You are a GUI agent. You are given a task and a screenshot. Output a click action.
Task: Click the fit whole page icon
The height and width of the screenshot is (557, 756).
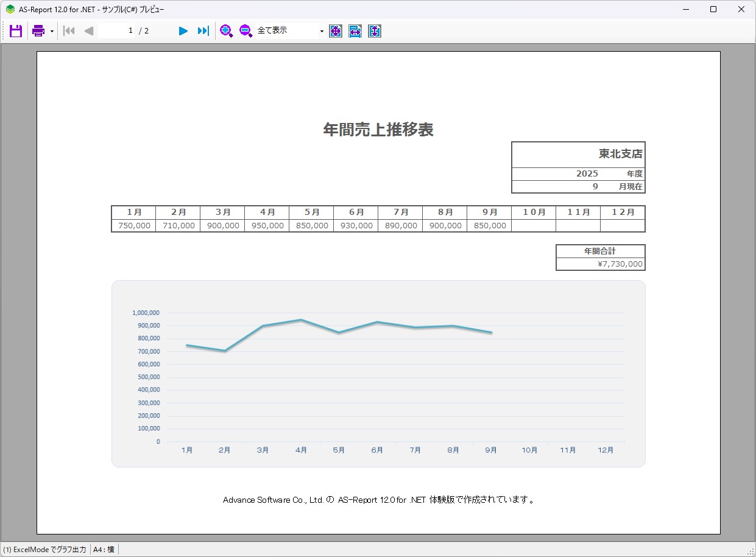(336, 31)
